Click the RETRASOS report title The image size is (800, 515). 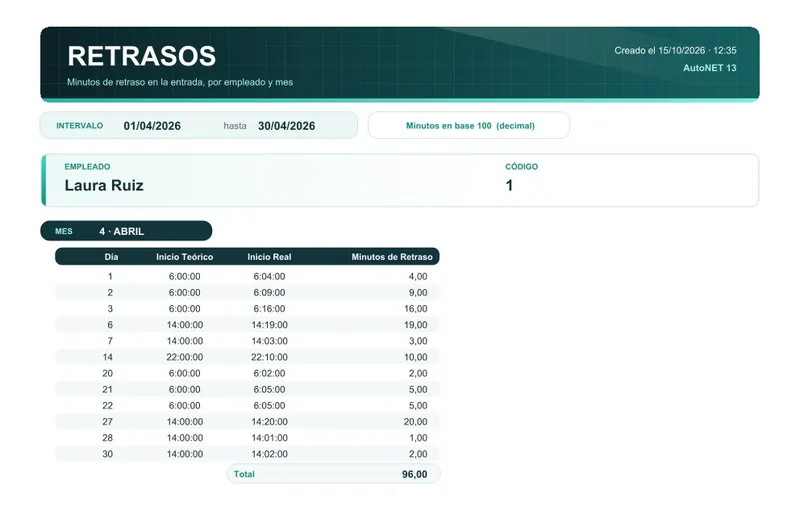pyautogui.click(x=141, y=56)
